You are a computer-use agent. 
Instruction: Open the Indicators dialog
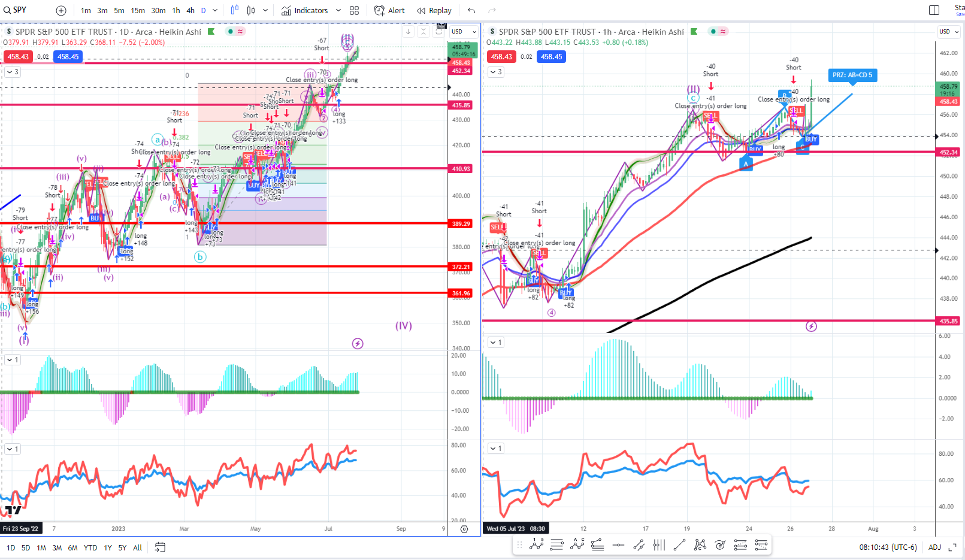305,10
